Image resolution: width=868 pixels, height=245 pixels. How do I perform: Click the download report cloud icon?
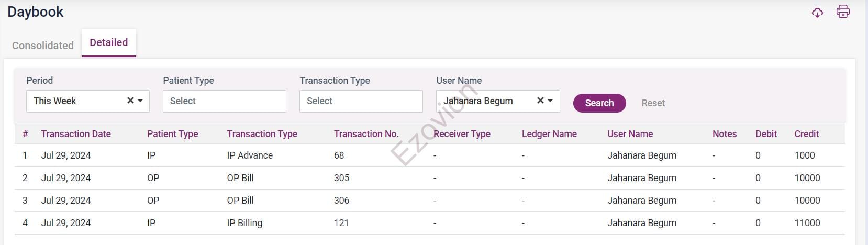tap(817, 13)
